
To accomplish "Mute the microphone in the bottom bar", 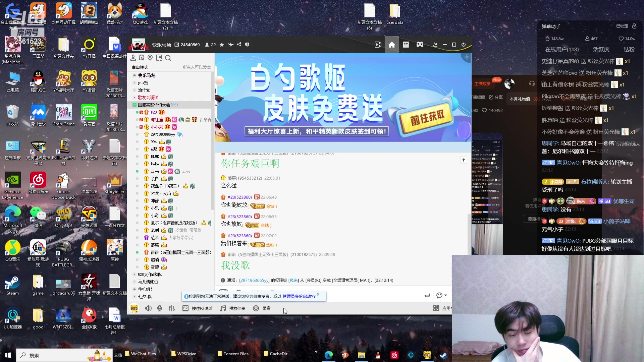I will pos(160,308).
